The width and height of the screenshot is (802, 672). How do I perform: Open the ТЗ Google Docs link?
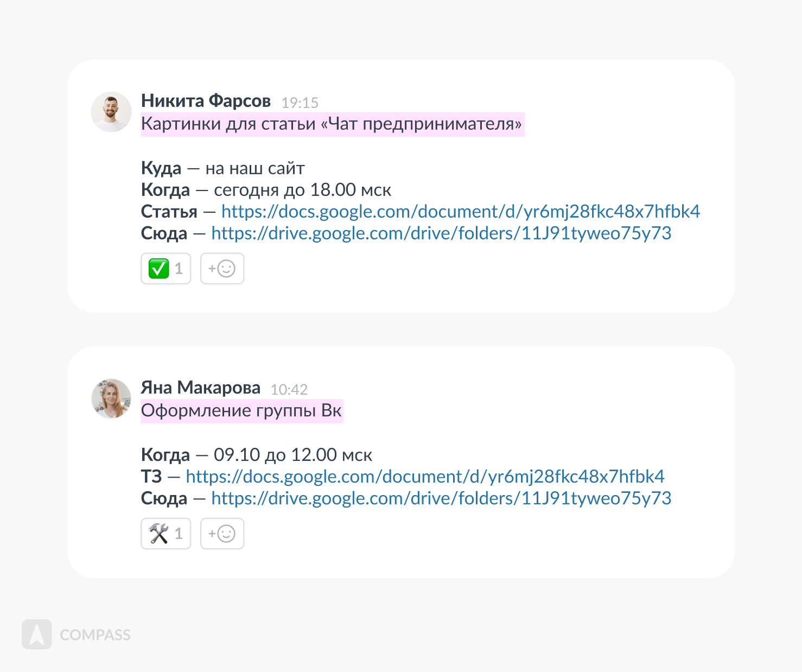coord(424,477)
